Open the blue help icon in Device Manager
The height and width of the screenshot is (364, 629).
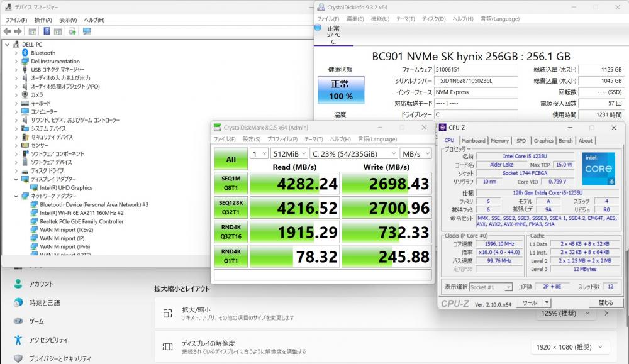(47, 31)
